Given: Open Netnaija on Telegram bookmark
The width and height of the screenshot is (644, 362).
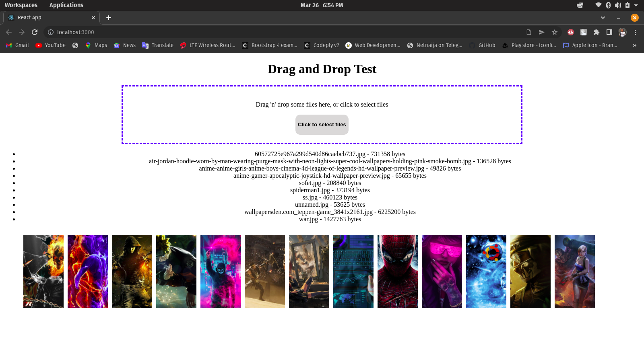Looking at the screenshot, I should 435,45.
